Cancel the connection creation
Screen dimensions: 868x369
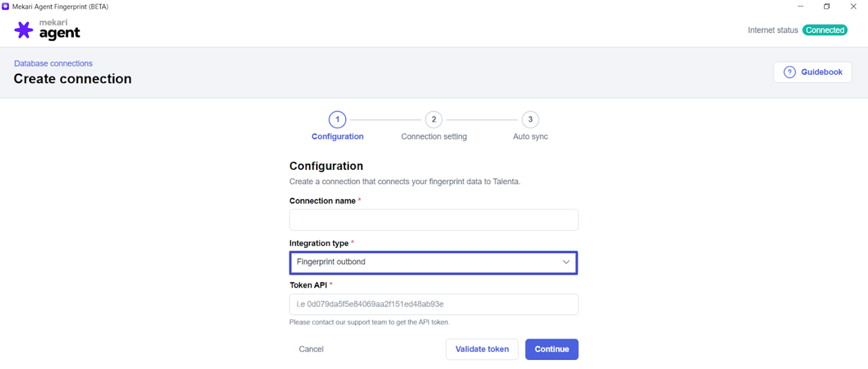pos(311,349)
